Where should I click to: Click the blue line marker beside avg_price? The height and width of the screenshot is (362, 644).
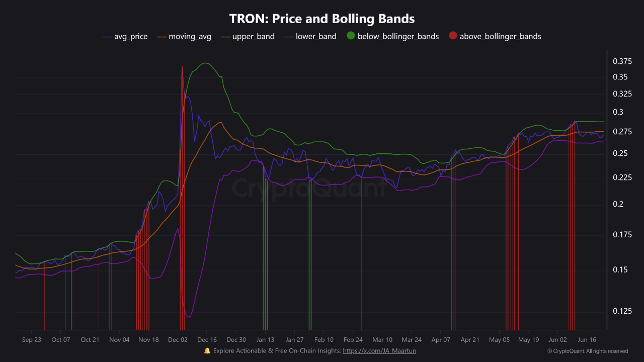pos(107,37)
